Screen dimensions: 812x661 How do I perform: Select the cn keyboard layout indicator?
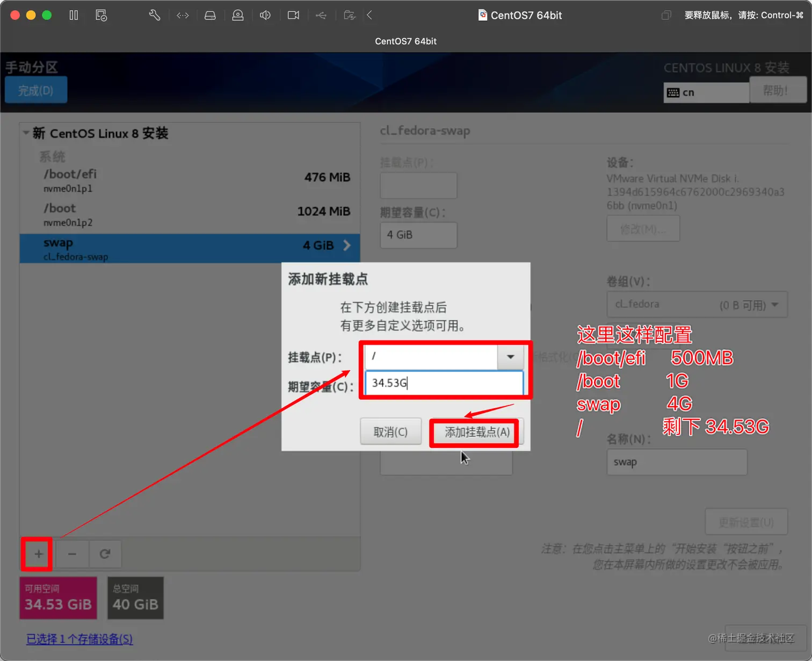(x=706, y=92)
